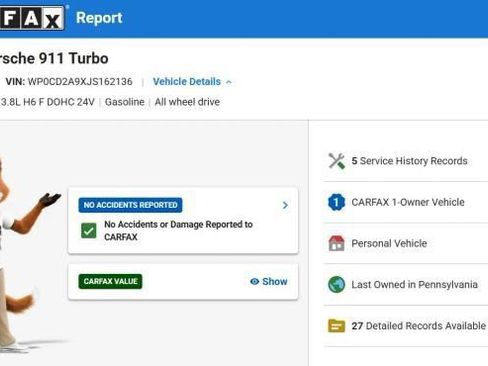Click the CARFAX logo in header
The height and width of the screenshot is (366, 488).
[32, 18]
